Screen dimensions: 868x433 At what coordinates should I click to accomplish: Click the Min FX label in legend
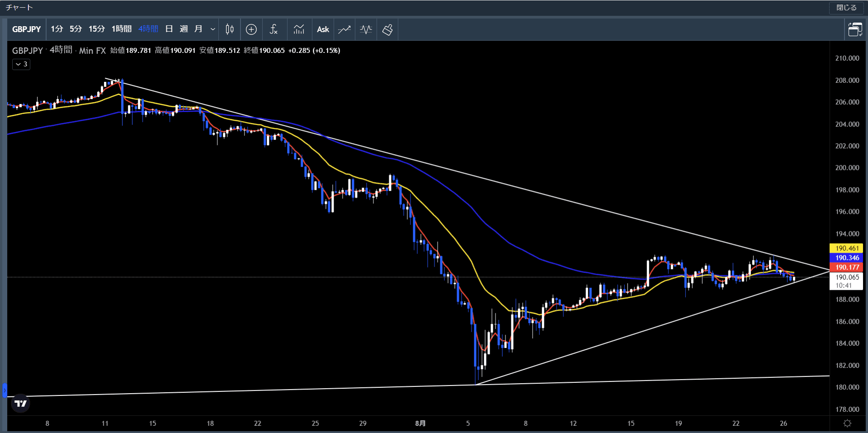92,51
